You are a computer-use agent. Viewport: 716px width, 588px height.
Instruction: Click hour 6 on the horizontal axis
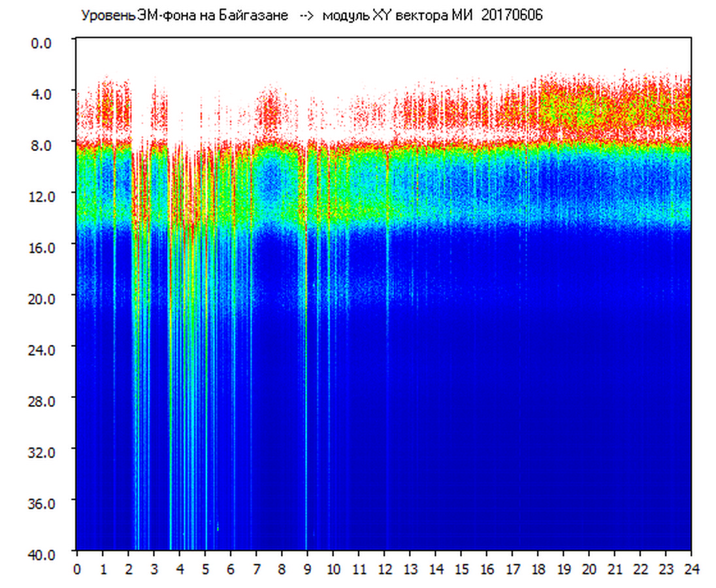[231, 568]
